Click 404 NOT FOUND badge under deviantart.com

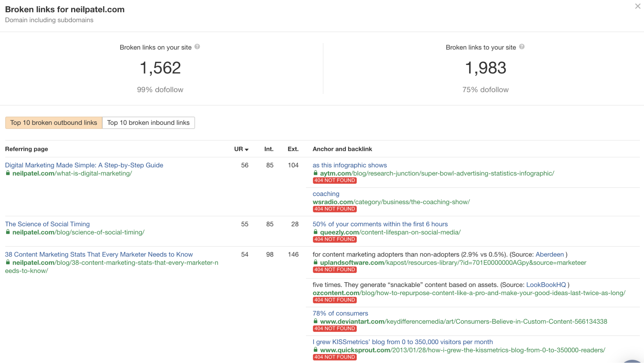(x=334, y=329)
